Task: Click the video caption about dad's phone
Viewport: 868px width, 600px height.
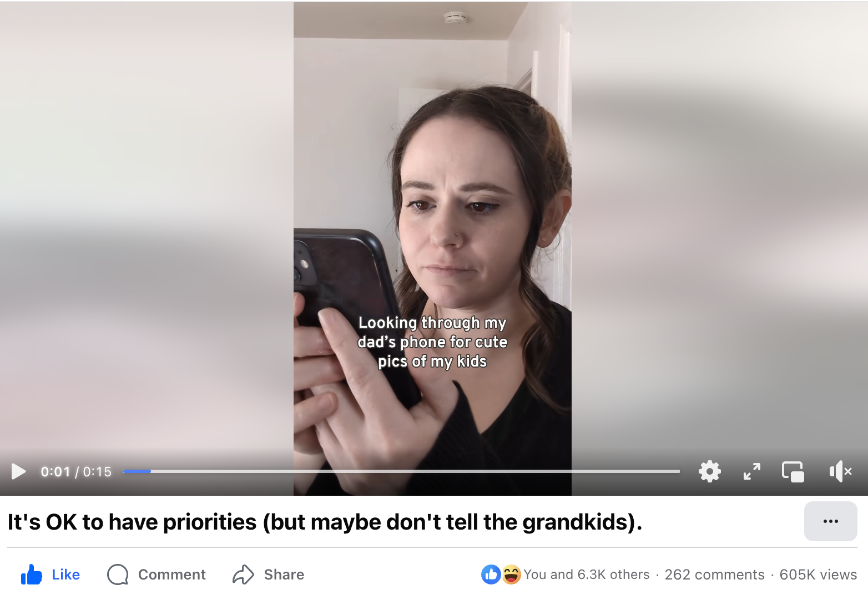Action: click(432, 342)
